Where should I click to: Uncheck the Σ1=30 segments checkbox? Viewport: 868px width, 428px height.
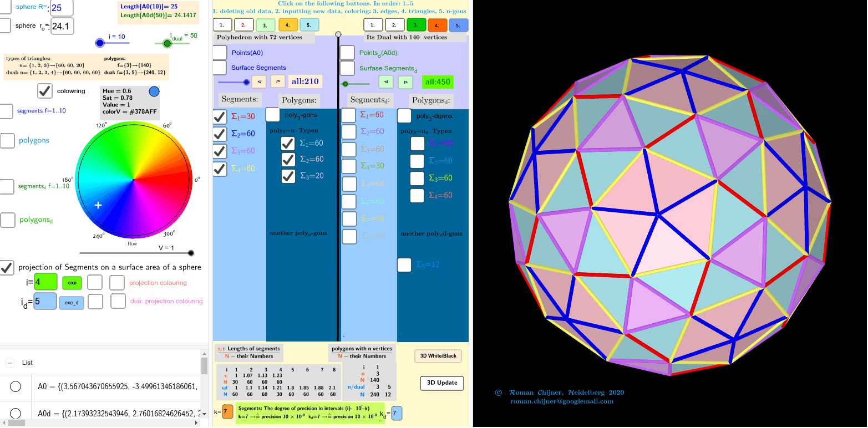click(x=219, y=117)
